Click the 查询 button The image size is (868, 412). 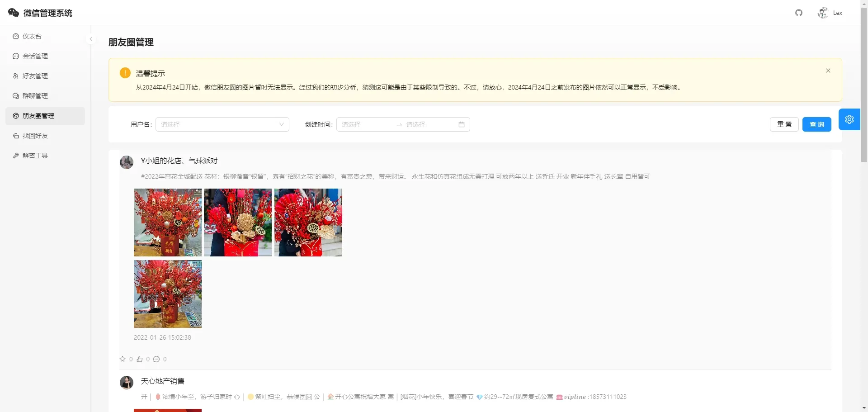[x=817, y=124]
